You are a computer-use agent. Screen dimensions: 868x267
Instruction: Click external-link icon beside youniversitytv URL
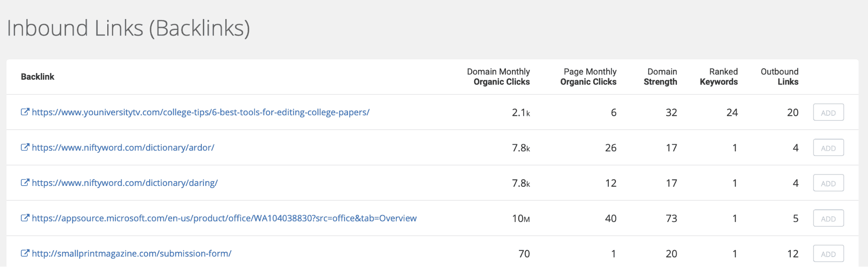(x=25, y=112)
